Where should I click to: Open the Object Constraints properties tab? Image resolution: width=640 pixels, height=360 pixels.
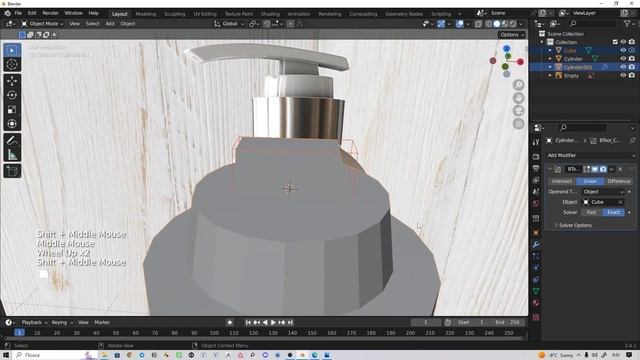(x=536, y=280)
